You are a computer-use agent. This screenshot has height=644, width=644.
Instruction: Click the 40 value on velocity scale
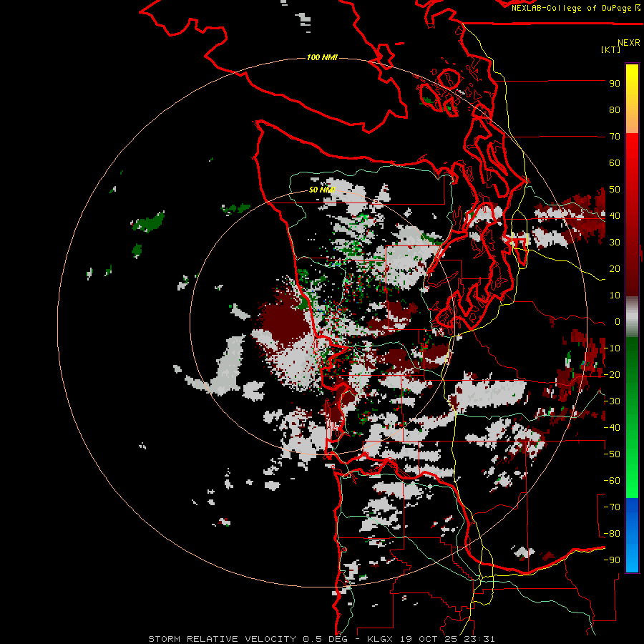615,216
